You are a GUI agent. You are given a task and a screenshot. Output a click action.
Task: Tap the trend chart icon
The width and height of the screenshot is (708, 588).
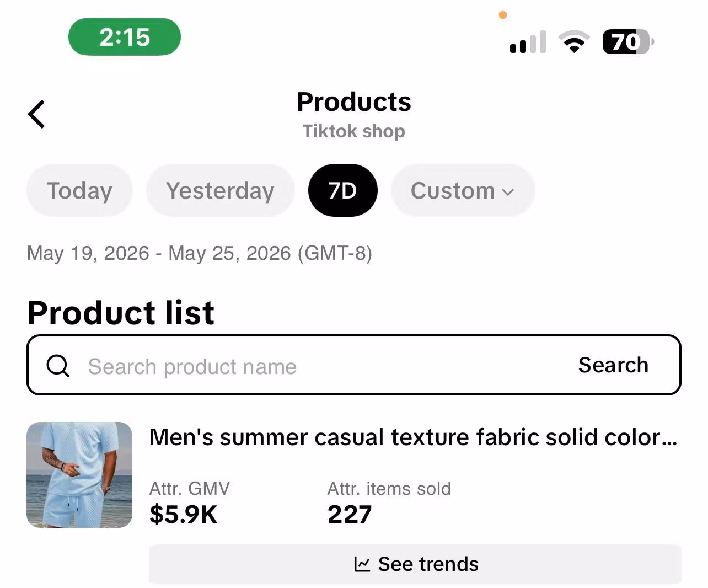(x=362, y=564)
